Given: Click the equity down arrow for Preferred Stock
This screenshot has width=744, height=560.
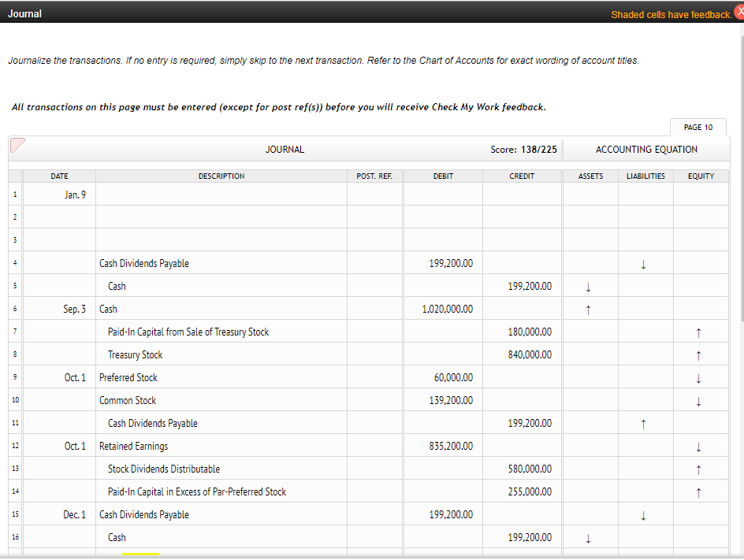Looking at the screenshot, I should pos(697,377).
